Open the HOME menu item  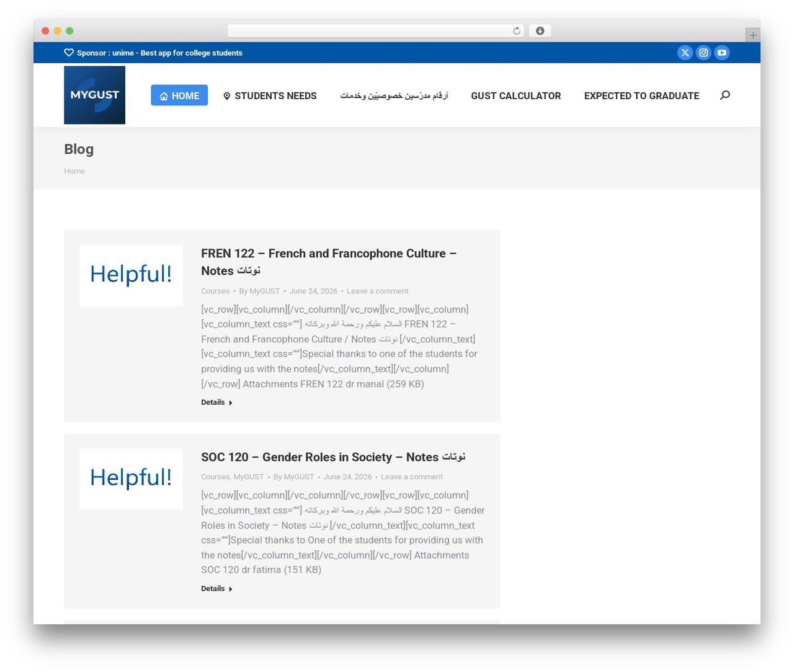(179, 95)
